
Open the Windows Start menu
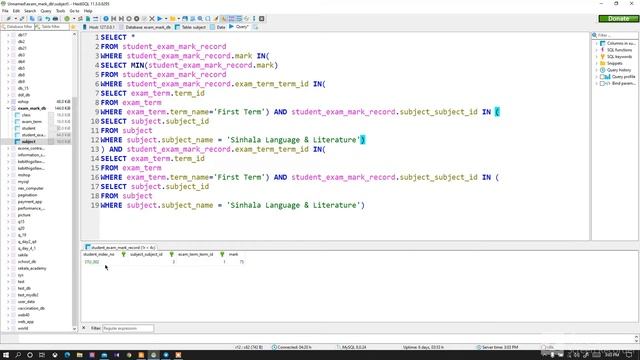pos(6,355)
